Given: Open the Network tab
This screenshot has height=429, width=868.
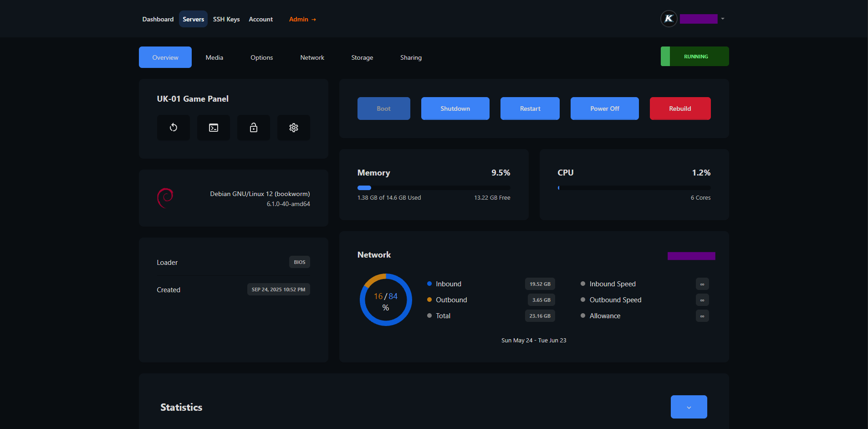Looking at the screenshot, I should (312, 57).
